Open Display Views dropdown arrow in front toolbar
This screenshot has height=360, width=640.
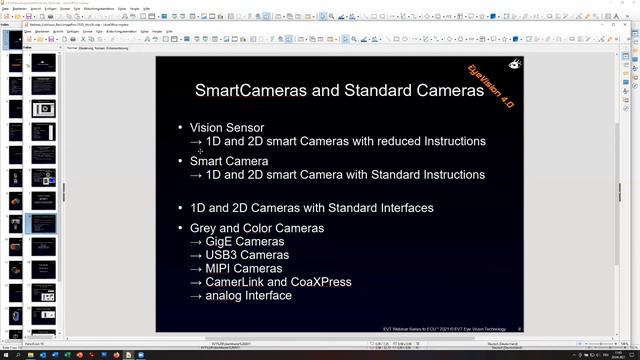pyautogui.click(x=180, y=40)
